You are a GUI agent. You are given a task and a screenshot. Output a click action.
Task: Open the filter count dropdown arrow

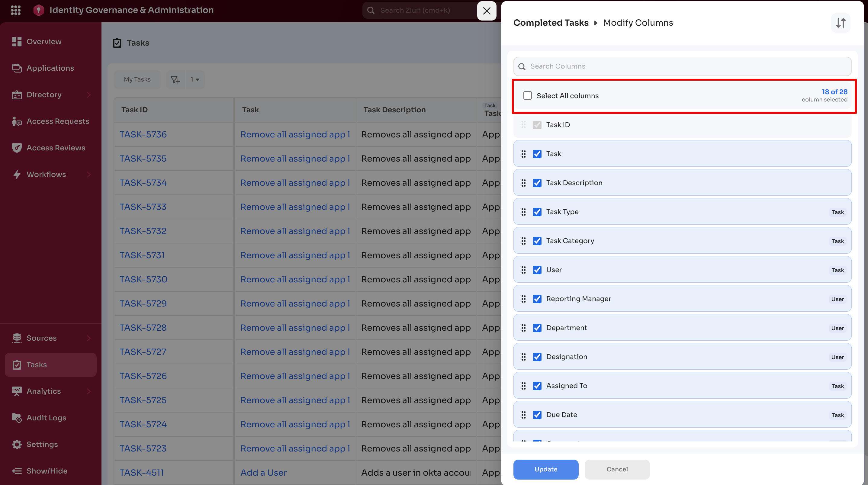(198, 79)
